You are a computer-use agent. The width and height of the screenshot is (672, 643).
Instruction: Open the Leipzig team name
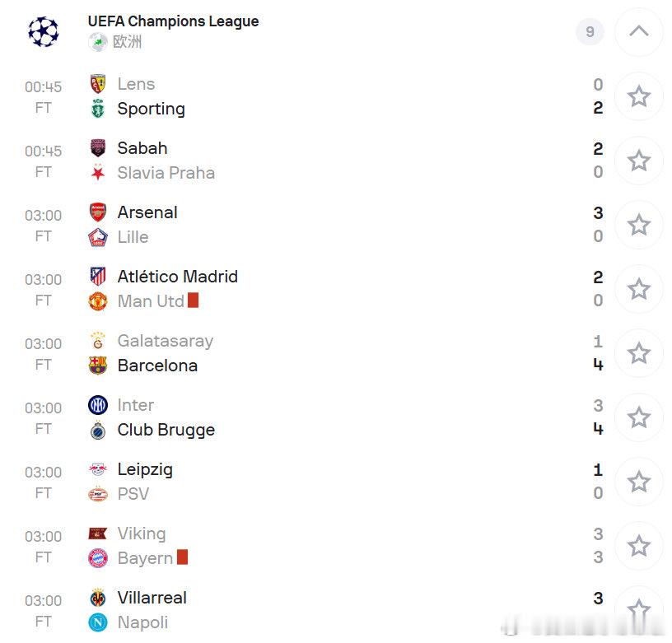pyautogui.click(x=145, y=469)
